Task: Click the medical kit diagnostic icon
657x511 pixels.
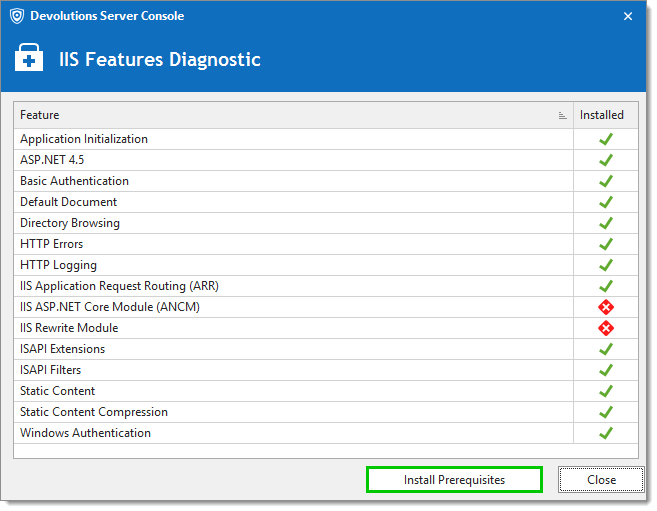Action: tap(29, 57)
